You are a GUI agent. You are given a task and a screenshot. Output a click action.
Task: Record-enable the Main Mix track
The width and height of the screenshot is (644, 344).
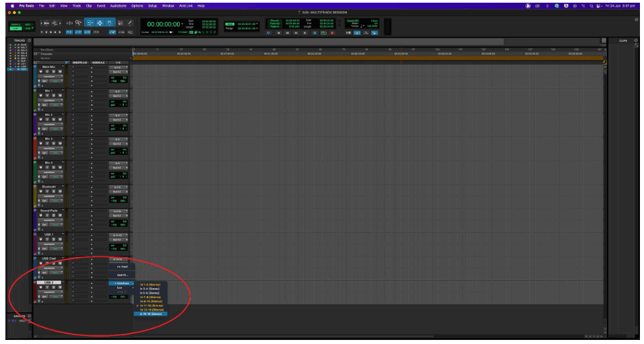40,71
